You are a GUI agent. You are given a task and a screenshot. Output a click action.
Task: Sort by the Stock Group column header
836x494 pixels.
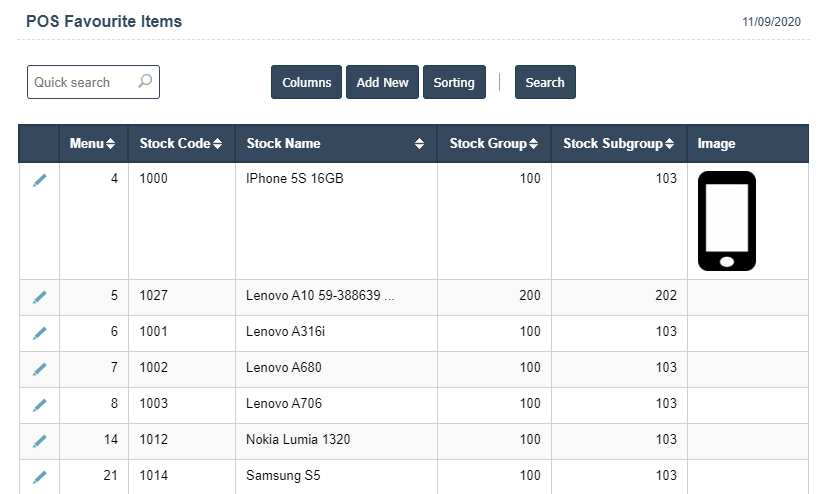pyautogui.click(x=494, y=144)
